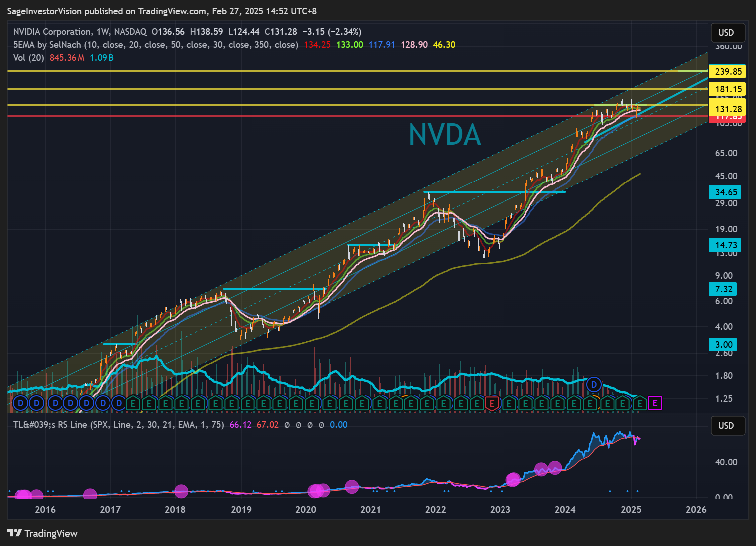Click the 2025 label on time axis

pyautogui.click(x=631, y=509)
